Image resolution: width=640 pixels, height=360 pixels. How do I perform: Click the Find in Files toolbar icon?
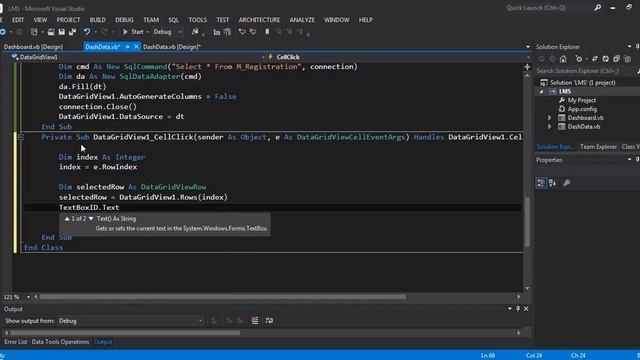point(195,32)
